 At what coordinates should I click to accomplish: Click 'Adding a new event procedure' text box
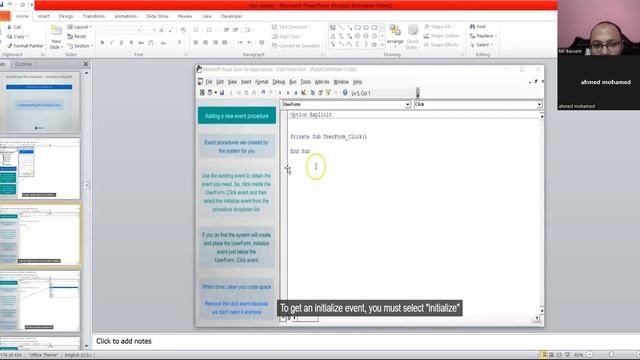pyautogui.click(x=237, y=116)
